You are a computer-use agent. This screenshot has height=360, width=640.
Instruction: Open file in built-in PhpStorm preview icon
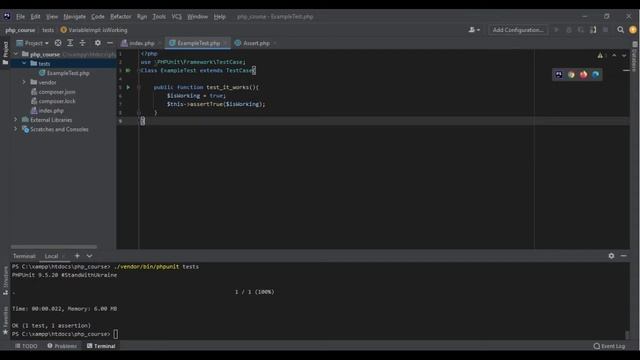[559, 75]
